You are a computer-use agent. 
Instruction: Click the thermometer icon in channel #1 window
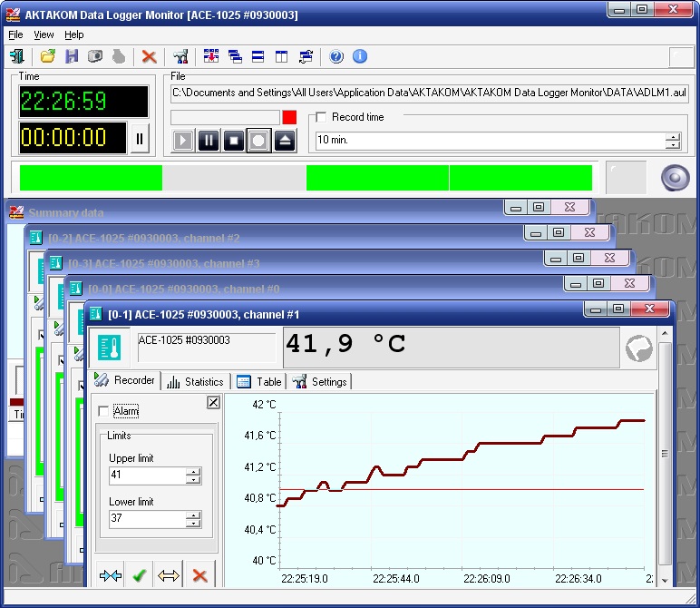[x=111, y=348]
